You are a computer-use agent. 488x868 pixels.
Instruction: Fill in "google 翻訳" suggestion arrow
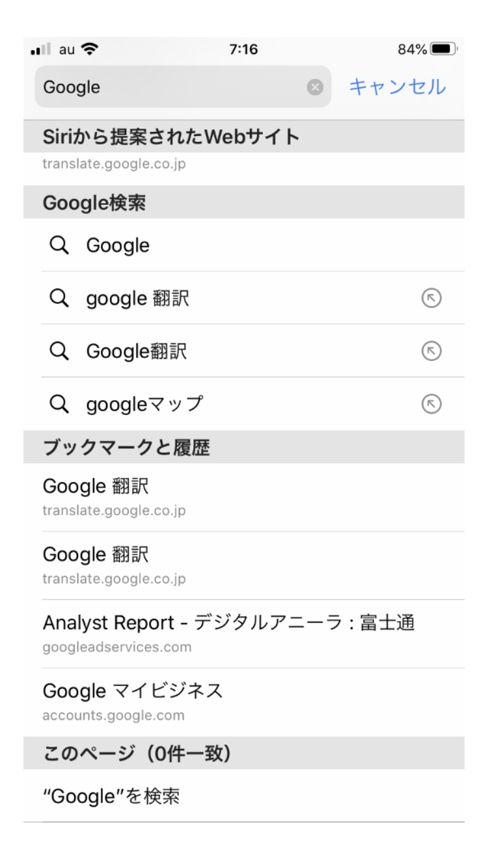click(x=431, y=298)
